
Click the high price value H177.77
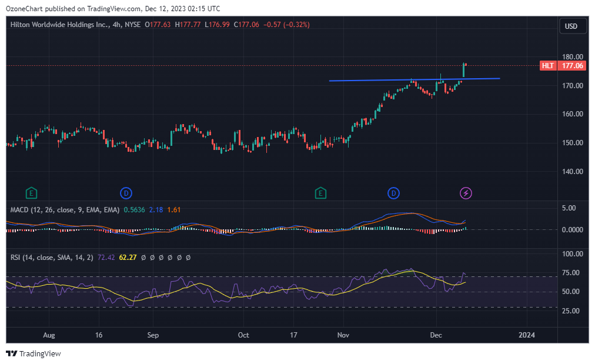point(188,25)
